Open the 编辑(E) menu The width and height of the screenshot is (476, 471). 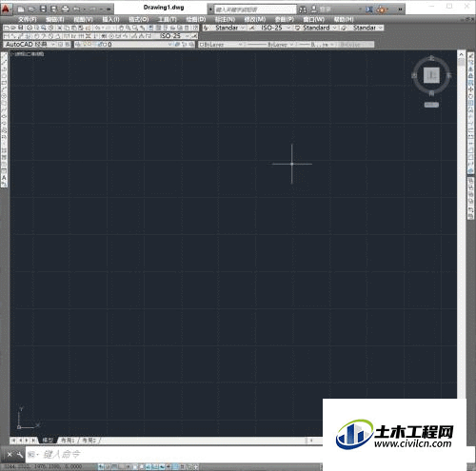tap(55, 19)
